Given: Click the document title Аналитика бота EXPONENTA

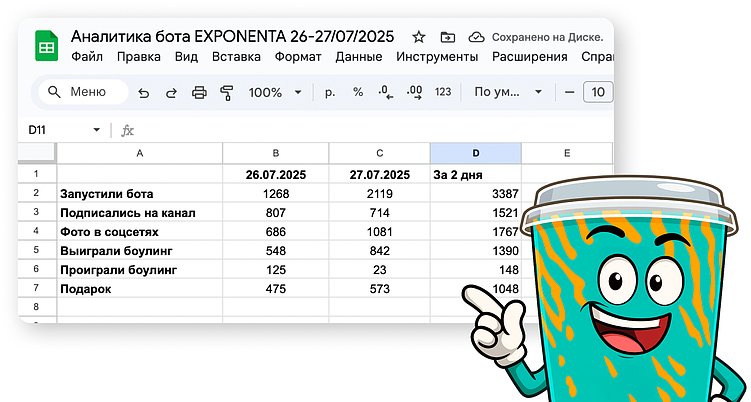Looking at the screenshot, I should (x=232, y=36).
